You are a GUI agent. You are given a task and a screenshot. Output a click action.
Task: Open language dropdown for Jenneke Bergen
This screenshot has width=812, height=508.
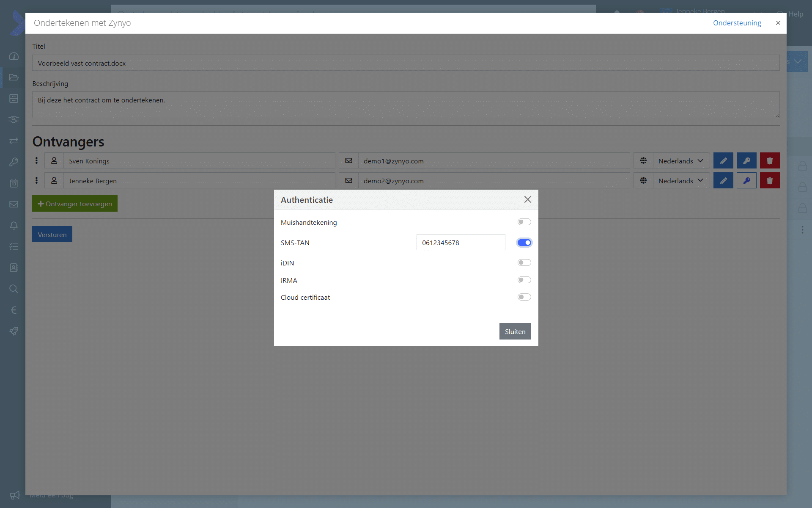point(680,181)
